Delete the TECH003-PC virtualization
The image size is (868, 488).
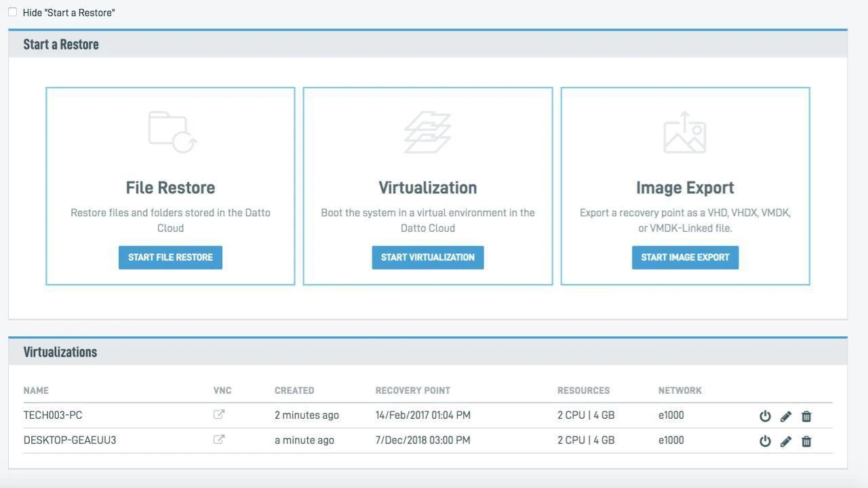click(806, 416)
